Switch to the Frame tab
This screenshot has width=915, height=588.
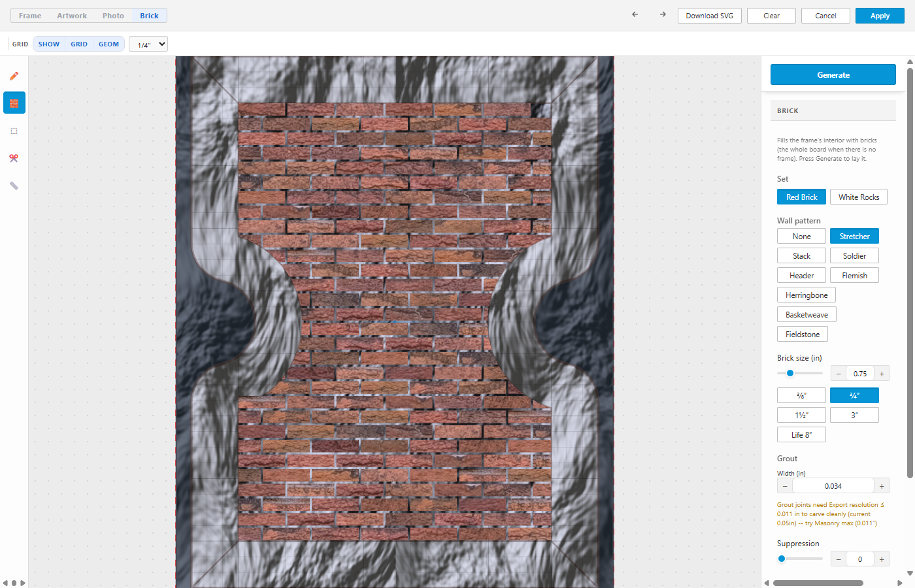[x=30, y=16]
